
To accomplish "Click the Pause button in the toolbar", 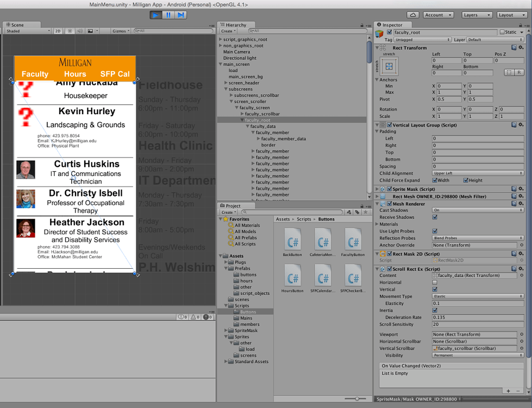I will [x=168, y=15].
